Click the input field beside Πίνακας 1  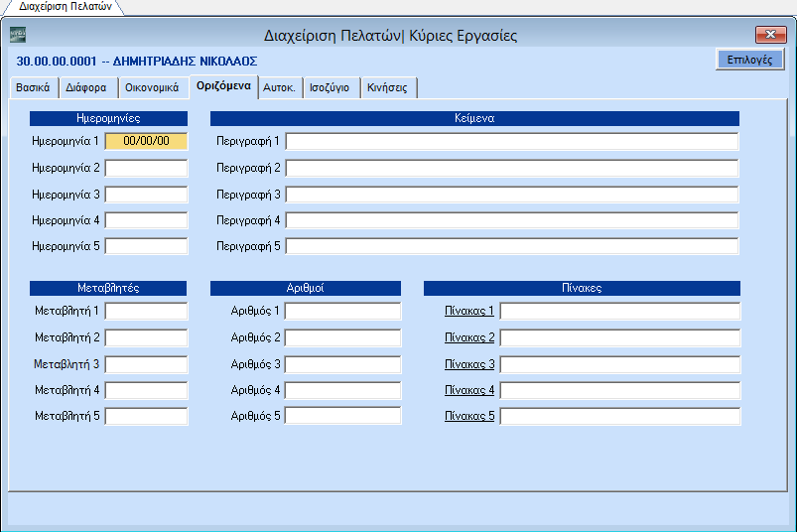620,311
